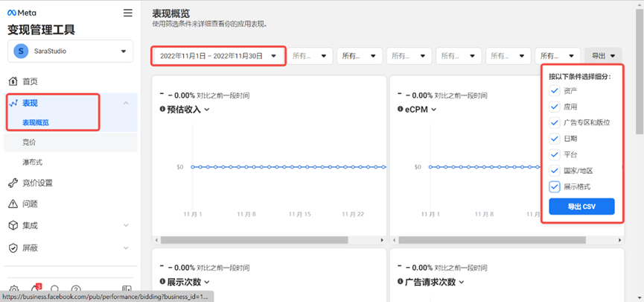Open notifications bell with red badge
The image size is (644, 302).
click(x=34, y=289)
